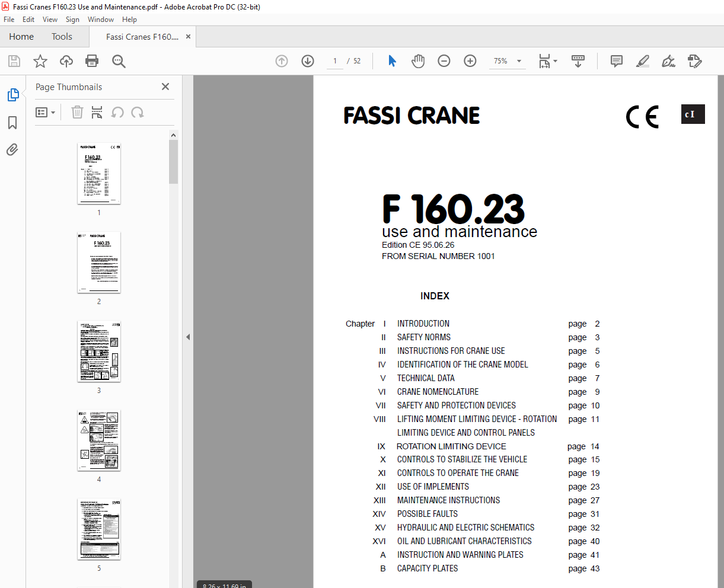Open the View menu
This screenshot has height=588, width=724.
click(x=50, y=20)
